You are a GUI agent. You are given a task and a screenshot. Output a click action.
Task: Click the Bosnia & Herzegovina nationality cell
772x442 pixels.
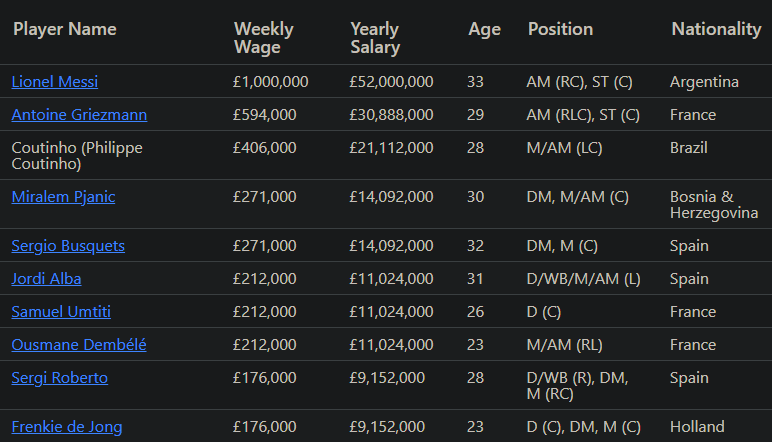coord(714,205)
